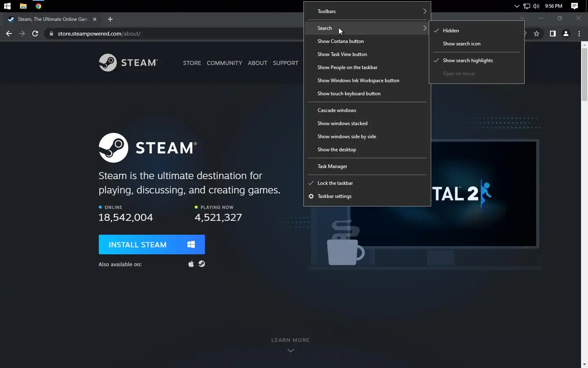Select Show windows side by side
The image size is (588, 368).
click(x=367, y=137)
